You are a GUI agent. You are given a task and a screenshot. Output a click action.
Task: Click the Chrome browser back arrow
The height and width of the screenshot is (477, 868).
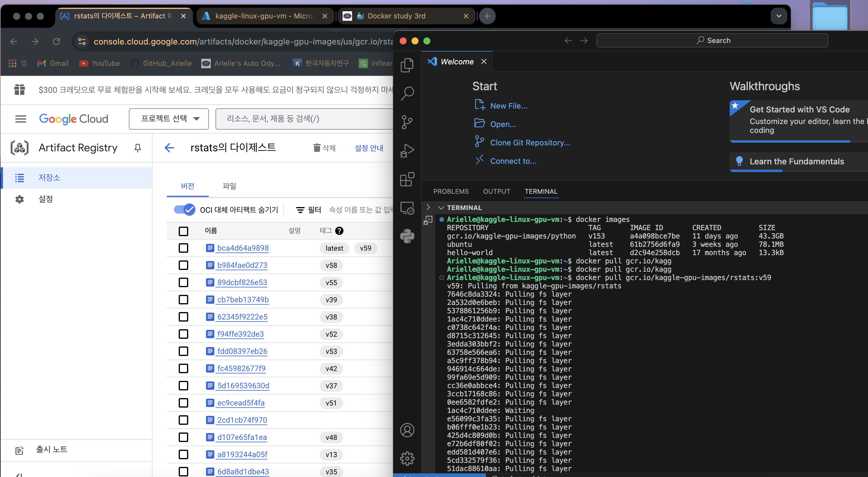pos(14,42)
